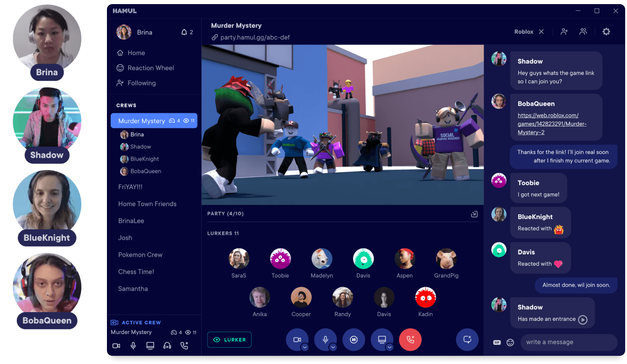Image resolution: width=627 pixels, height=364 pixels.
Task: Click lurker Randy's avatar
Action: [343, 297]
